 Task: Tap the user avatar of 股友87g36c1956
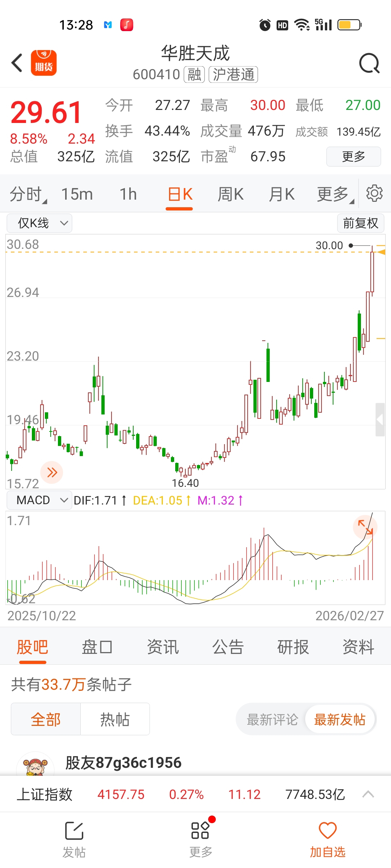[35, 764]
